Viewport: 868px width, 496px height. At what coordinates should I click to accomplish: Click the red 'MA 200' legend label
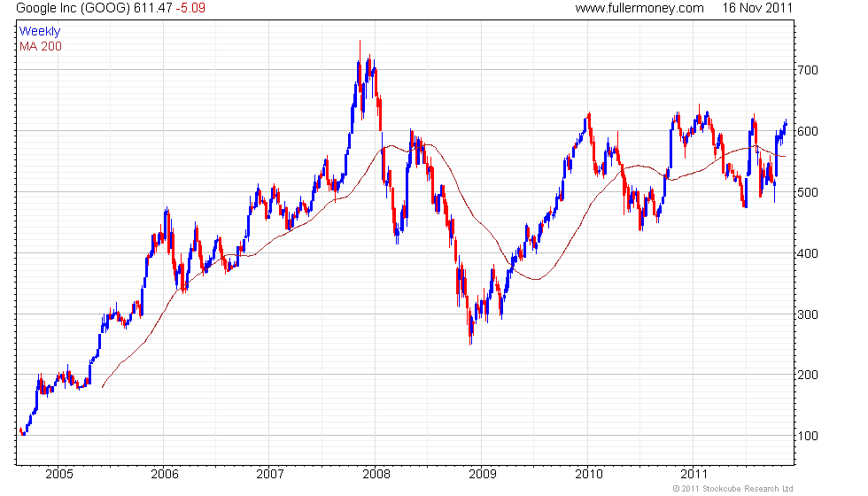(41, 46)
